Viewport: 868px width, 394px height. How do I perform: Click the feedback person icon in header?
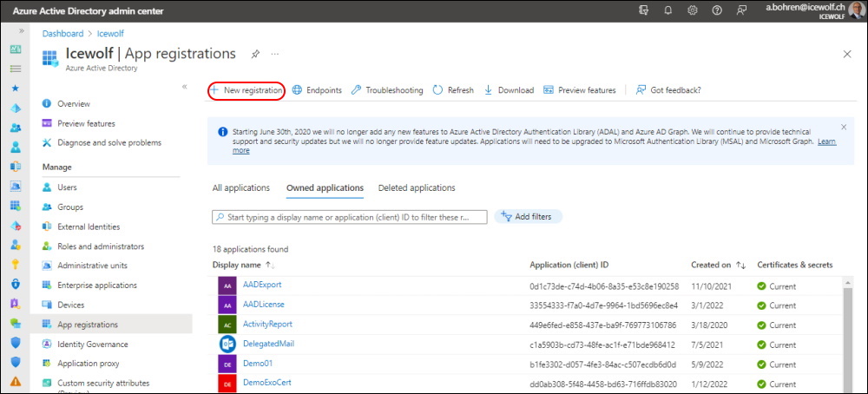pos(740,10)
